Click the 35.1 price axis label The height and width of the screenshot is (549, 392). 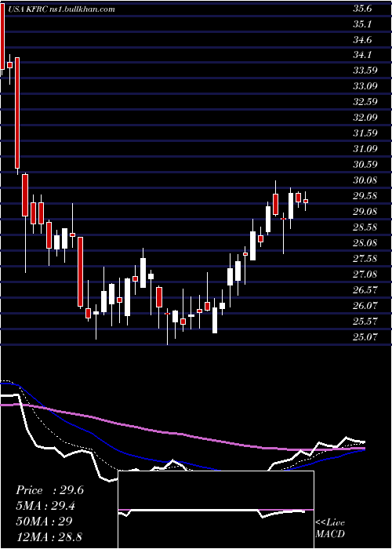[362, 24]
